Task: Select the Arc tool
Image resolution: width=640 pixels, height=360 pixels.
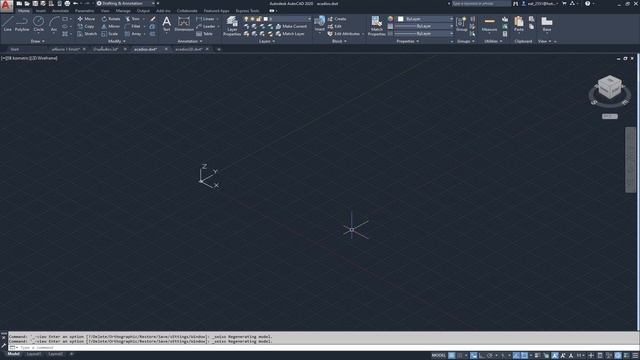Action: coord(54,24)
